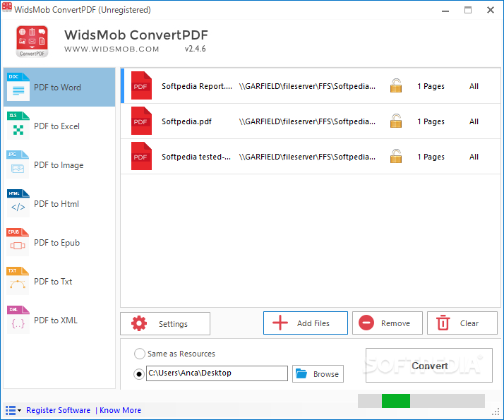
Task: Click PDF icon of Softpedia.pdf file
Action: [x=141, y=121]
